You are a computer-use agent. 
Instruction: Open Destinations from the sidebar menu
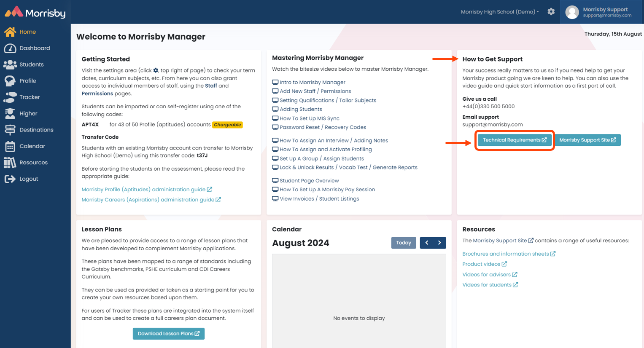tap(36, 130)
